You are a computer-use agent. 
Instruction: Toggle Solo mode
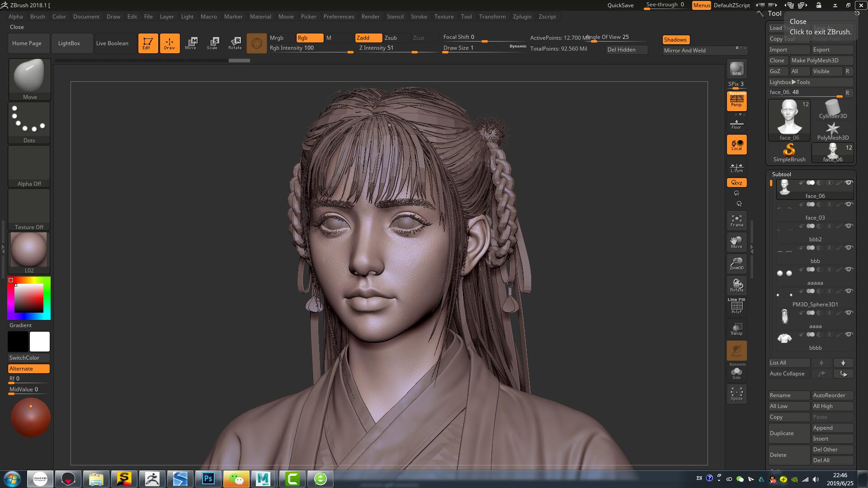pyautogui.click(x=737, y=372)
